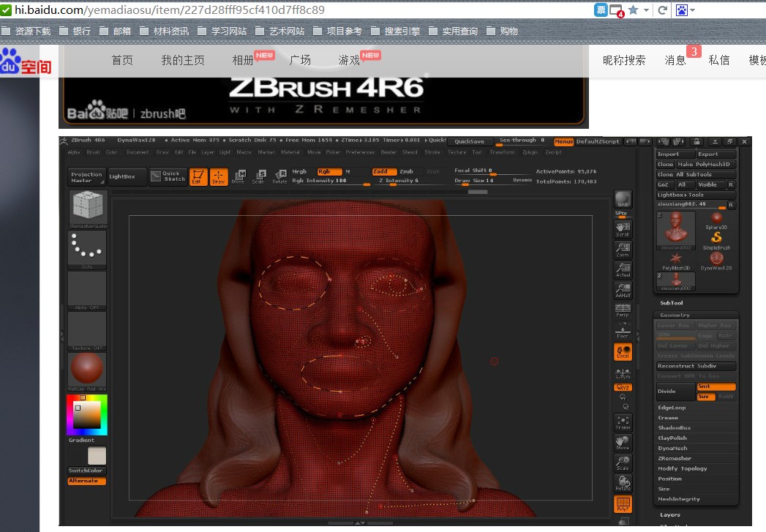Click the Zoom icon in the right shelf
The height and width of the screenshot is (532, 766).
pyautogui.click(x=623, y=247)
